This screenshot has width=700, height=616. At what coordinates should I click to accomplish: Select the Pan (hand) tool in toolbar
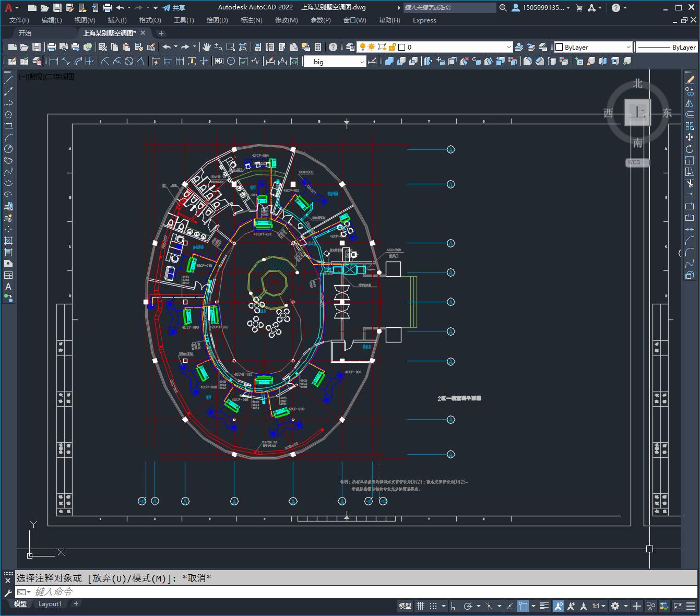[207, 47]
